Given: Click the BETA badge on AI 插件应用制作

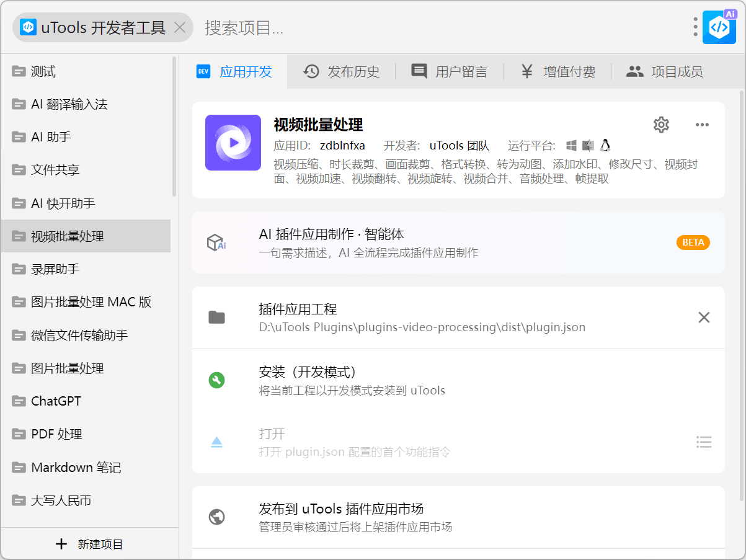Looking at the screenshot, I should 693,242.
